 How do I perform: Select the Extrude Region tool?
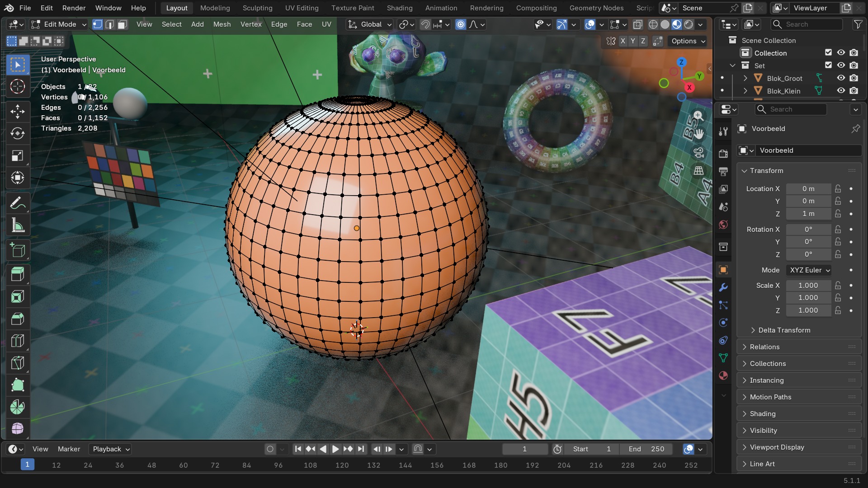click(x=18, y=275)
